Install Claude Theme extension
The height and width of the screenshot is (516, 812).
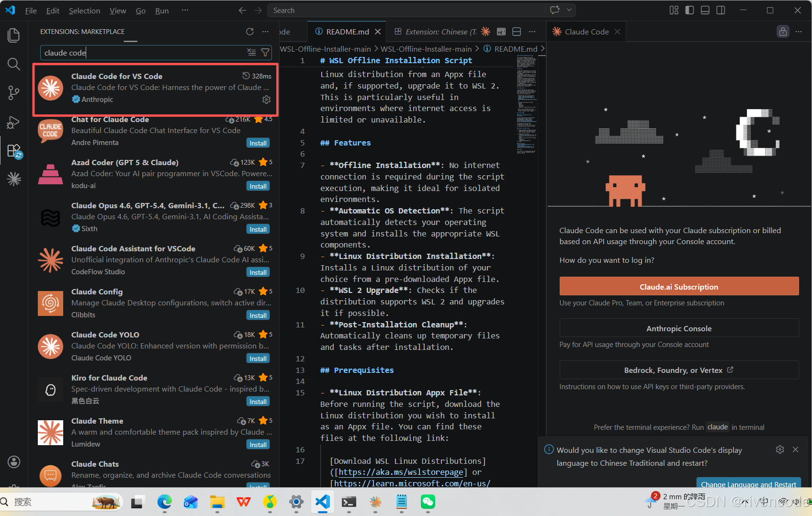258,445
